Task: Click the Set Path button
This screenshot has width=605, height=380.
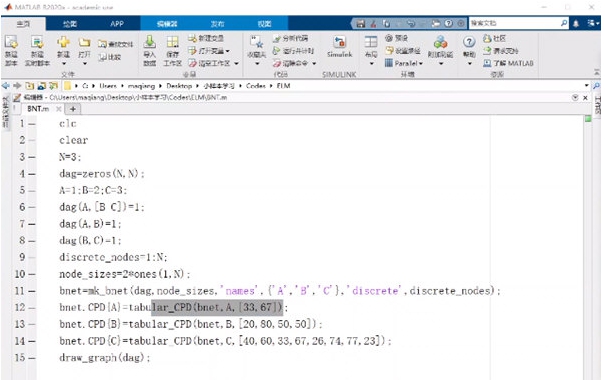Action: point(402,51)
